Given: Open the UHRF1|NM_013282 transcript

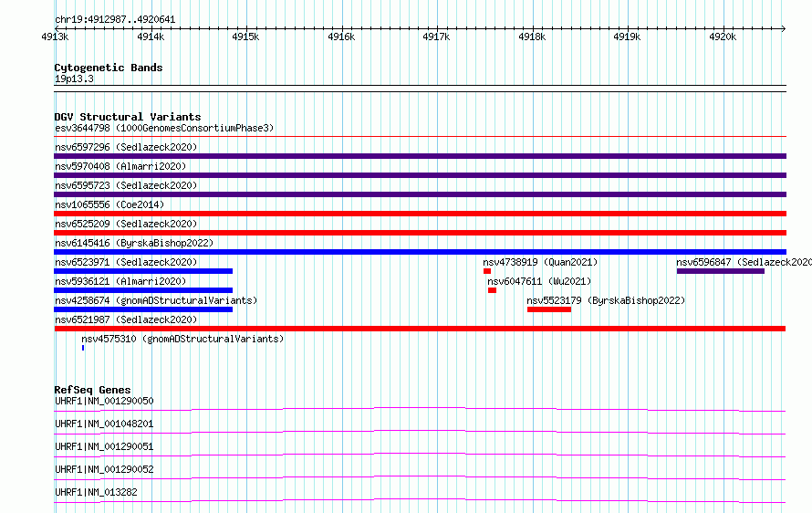Looking at the screenshot, I should coord(97,492).
